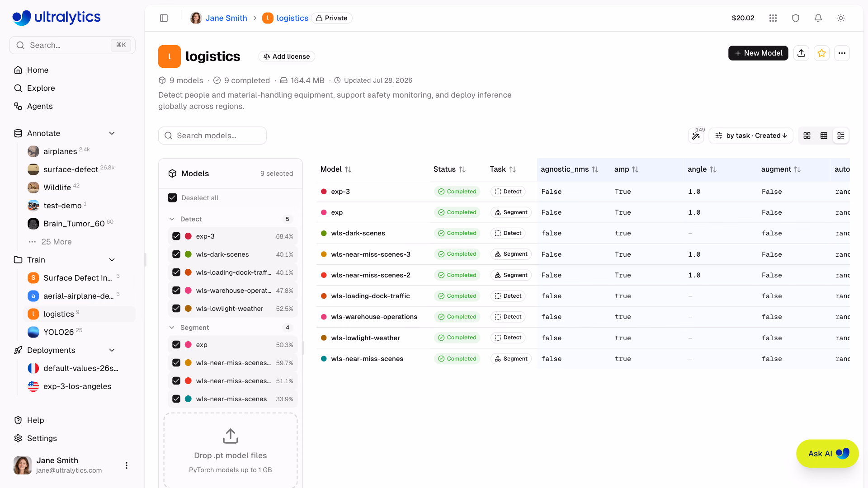Screen dimensions: 868x488
Task: Uncheck the exp segment model checkbox
Action: 176,345
